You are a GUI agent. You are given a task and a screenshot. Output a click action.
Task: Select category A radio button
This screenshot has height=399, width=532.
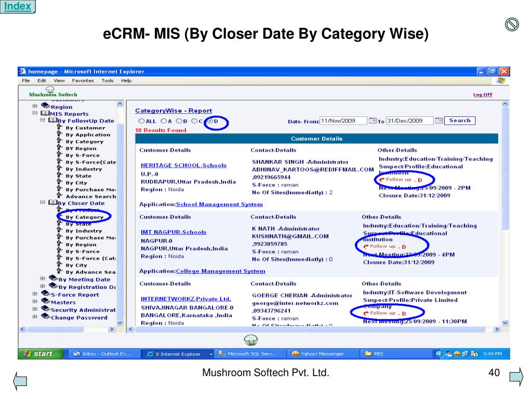164,121
